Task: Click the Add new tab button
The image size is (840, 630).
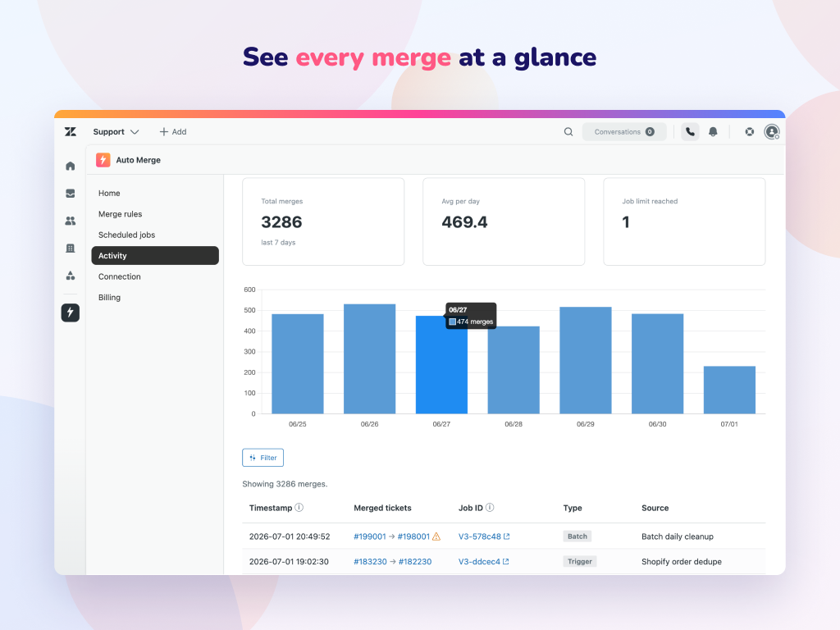Action: 173,132
